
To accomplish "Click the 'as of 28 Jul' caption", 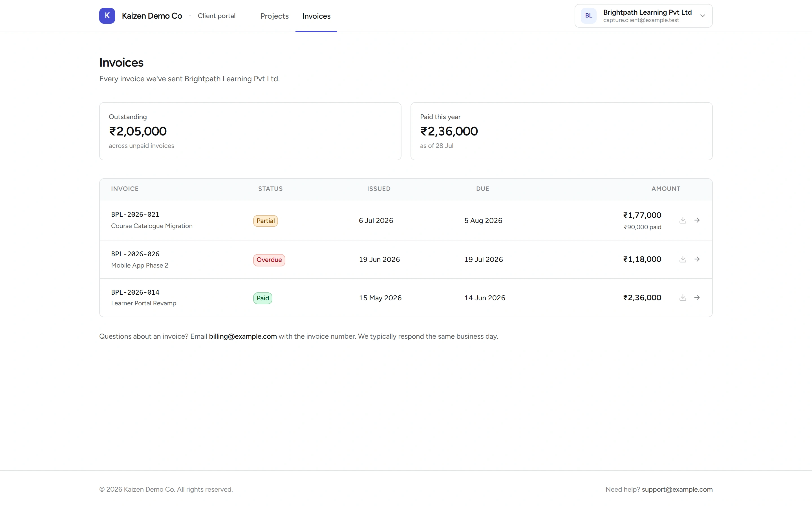I will click(x=436, y=146).
